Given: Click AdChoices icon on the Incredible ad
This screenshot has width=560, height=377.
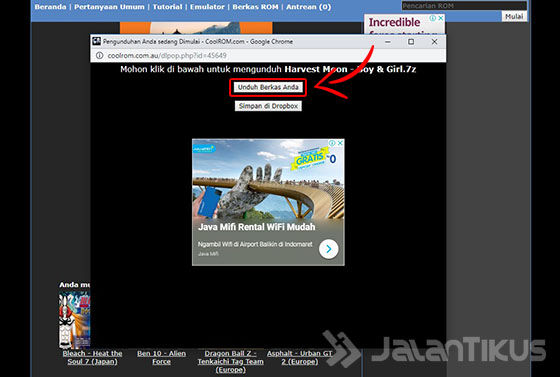Looking at the screenshot, I should [432, 18].
